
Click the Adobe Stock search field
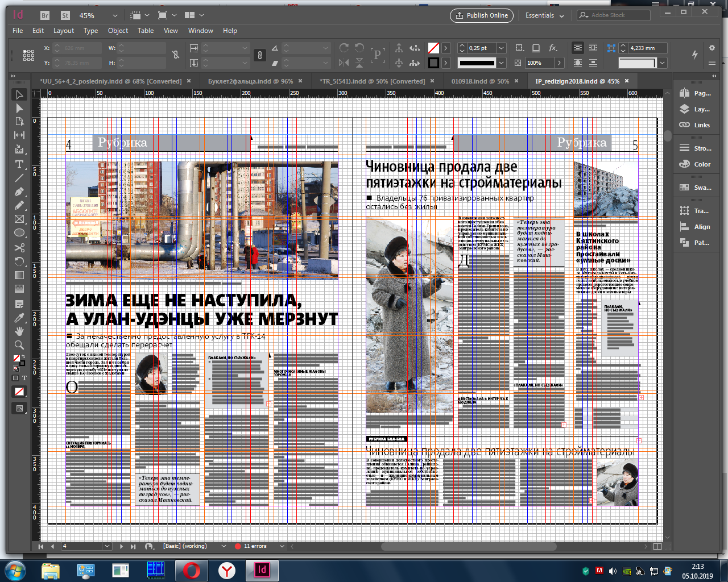[614, 15]
